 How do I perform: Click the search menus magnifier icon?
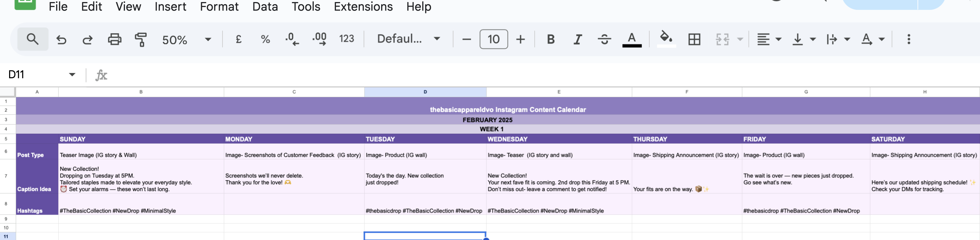pos(32,39)
